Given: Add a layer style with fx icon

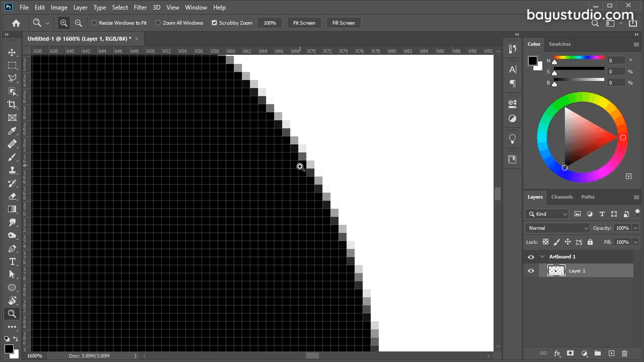Looking at the screenshot, I should click(557, 353).
